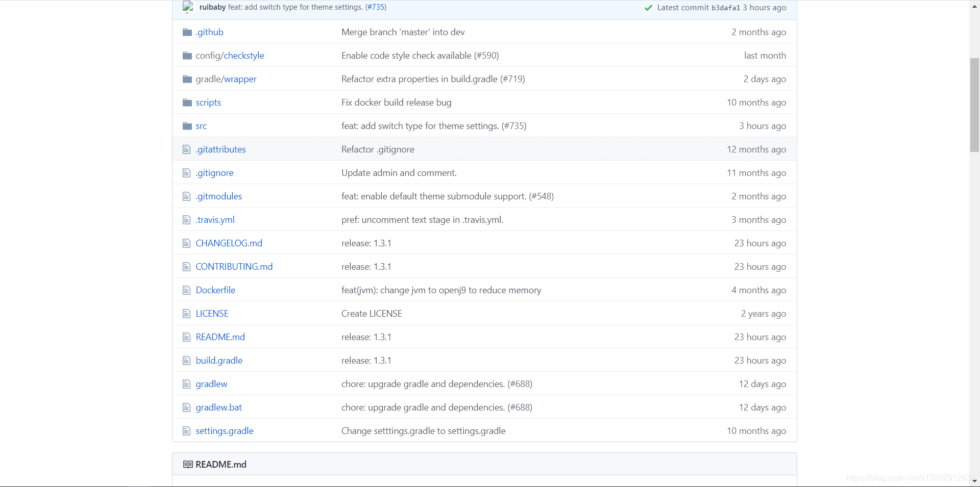Click the Dockerfile file icon

tap(186, 290)
